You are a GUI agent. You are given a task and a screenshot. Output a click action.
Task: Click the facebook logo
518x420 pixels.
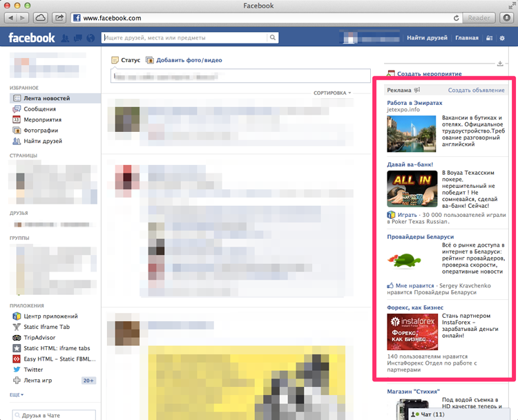tap(32, 38)
